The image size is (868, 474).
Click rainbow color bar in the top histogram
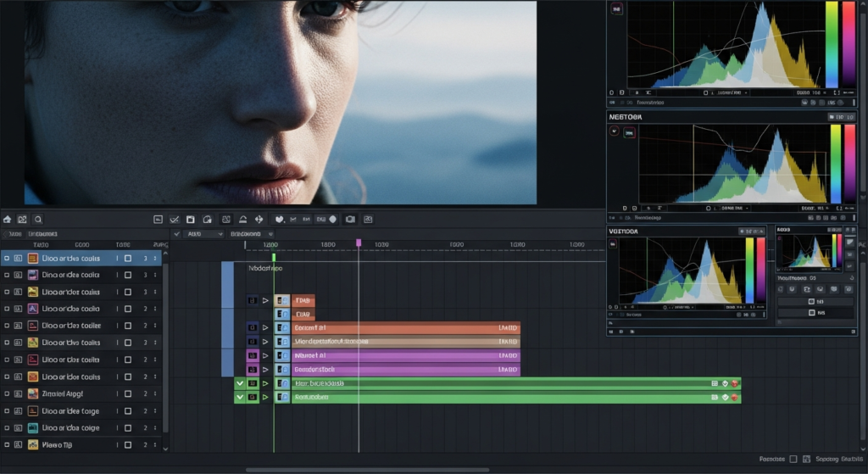[832, 44]
